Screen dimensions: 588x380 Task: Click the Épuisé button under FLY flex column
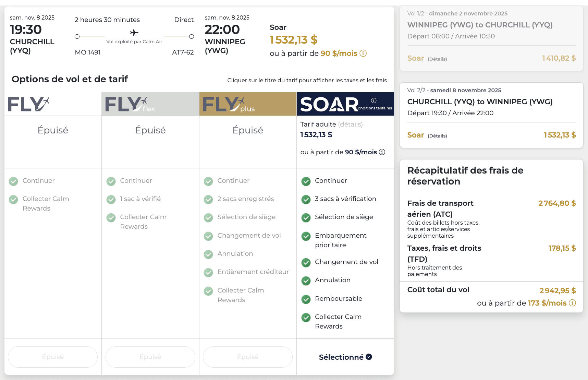tap(150, 357)
